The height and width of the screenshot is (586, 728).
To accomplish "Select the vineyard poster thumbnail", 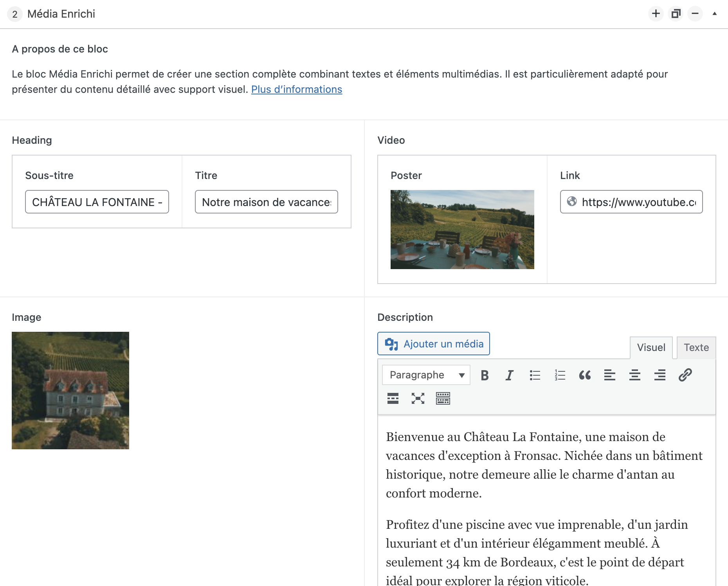I will 462,230.
